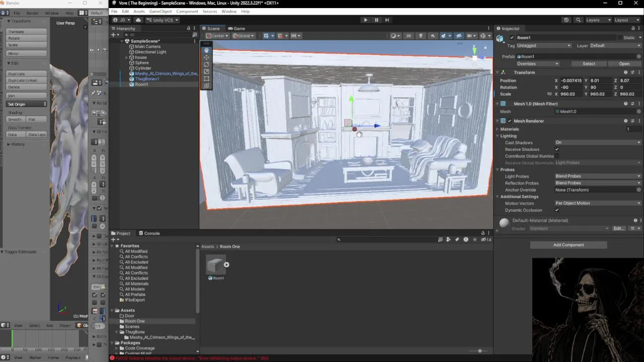Open the Assets menu

pyautogui.click(x=139, y=11)
